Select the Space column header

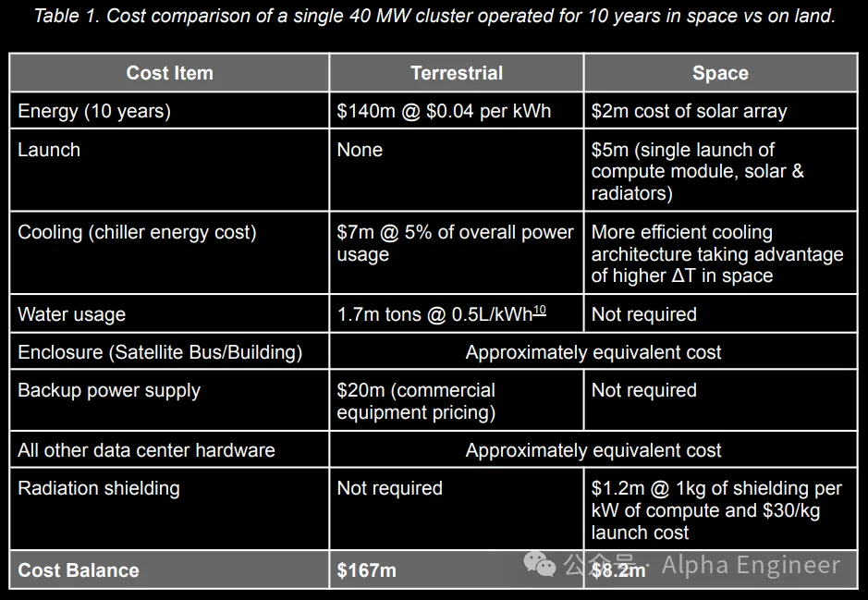[x=720, y=73]
